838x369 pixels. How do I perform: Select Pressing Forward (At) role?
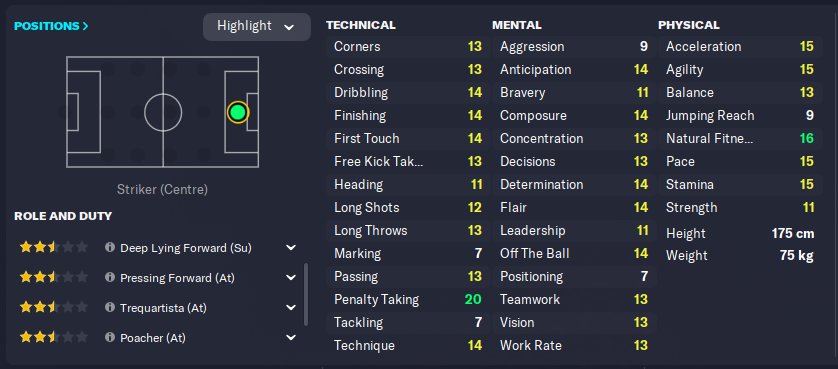point(177,278)
